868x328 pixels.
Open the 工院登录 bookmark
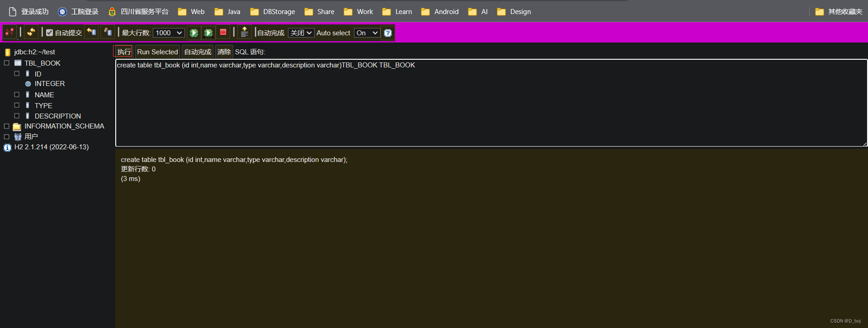pos(78,12)
